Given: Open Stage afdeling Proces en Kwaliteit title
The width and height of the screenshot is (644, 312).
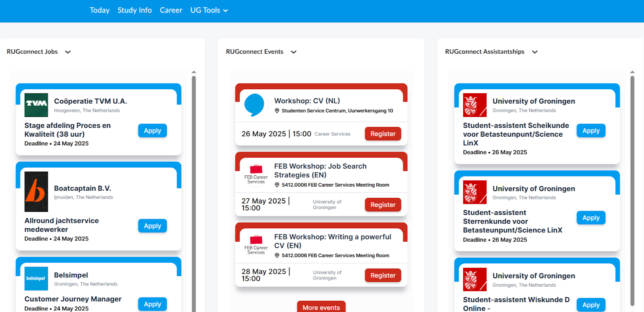Looking at the screenshot, I should click(x=68, y=130).
